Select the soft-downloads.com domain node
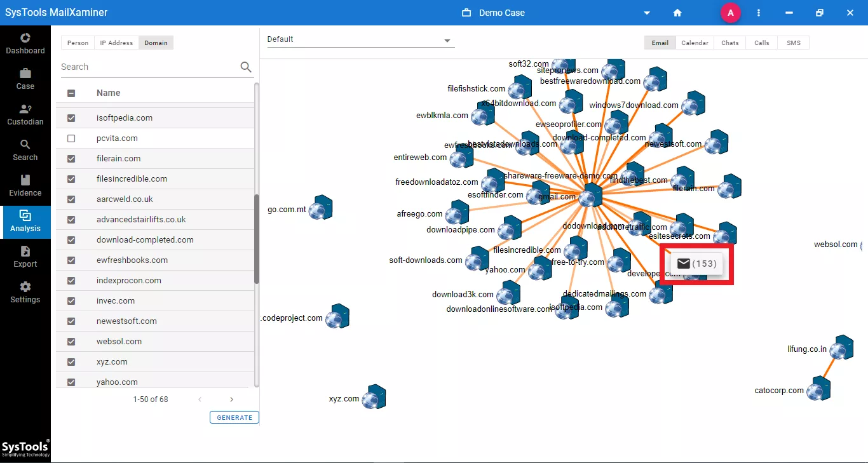 [x=477, y=259]
